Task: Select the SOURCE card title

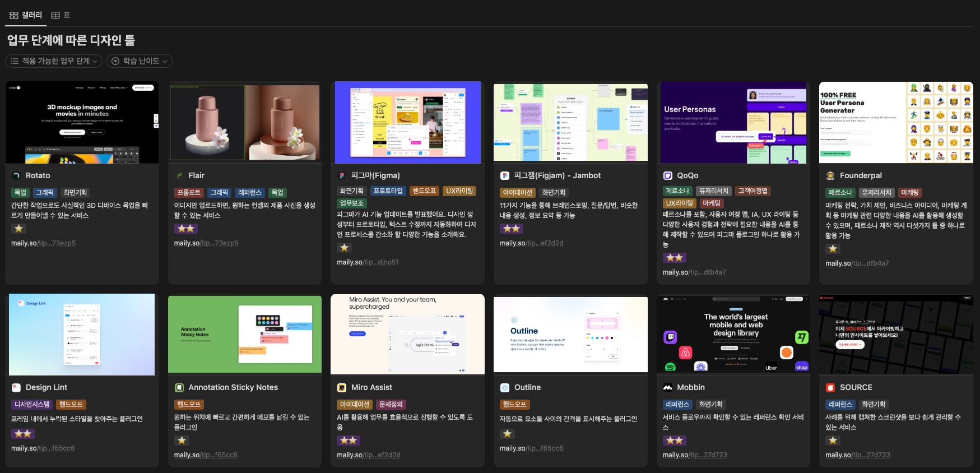Action: point(856,387)
